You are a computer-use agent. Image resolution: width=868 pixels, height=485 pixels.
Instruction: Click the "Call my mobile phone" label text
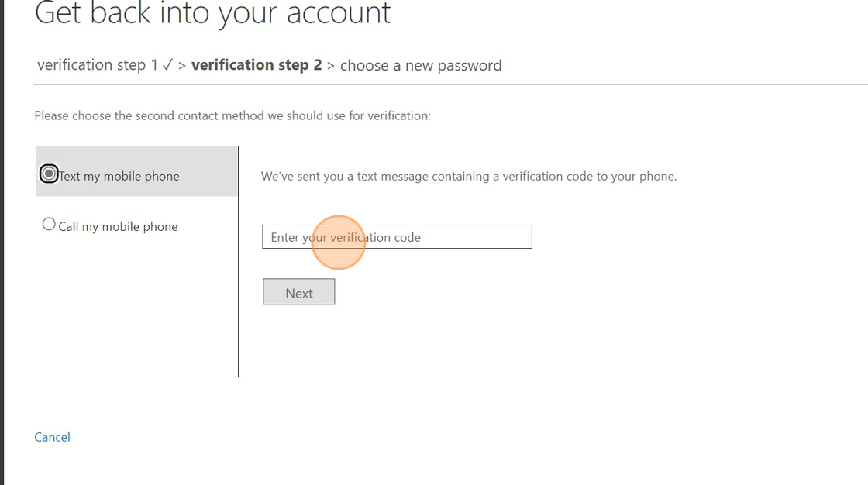point(119,226)
